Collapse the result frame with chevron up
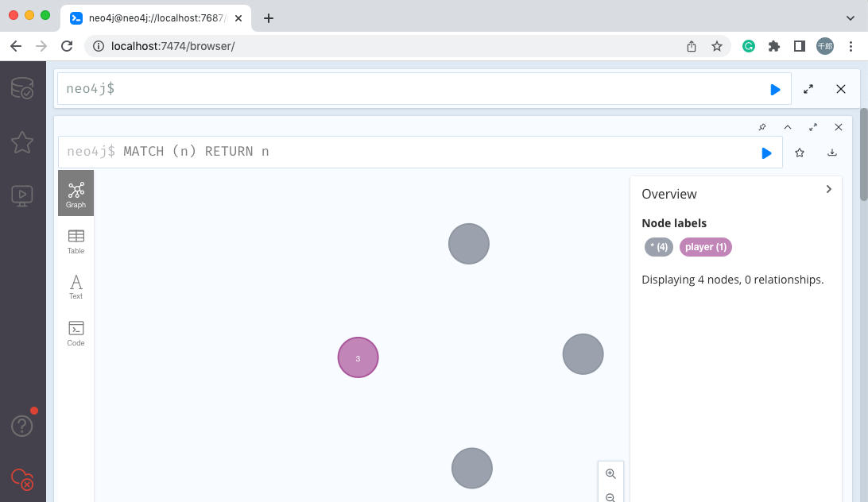868x502 pixels. [x=788, y=127]
